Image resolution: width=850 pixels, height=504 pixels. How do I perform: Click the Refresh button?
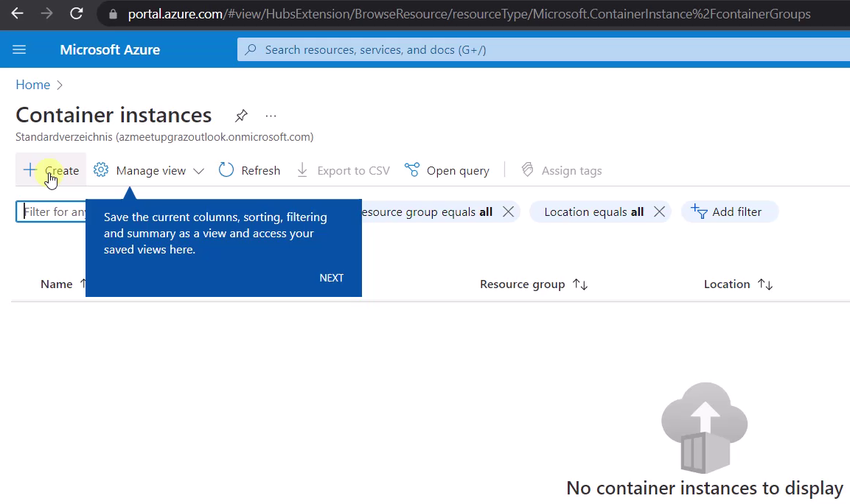[x=249, y=171]
